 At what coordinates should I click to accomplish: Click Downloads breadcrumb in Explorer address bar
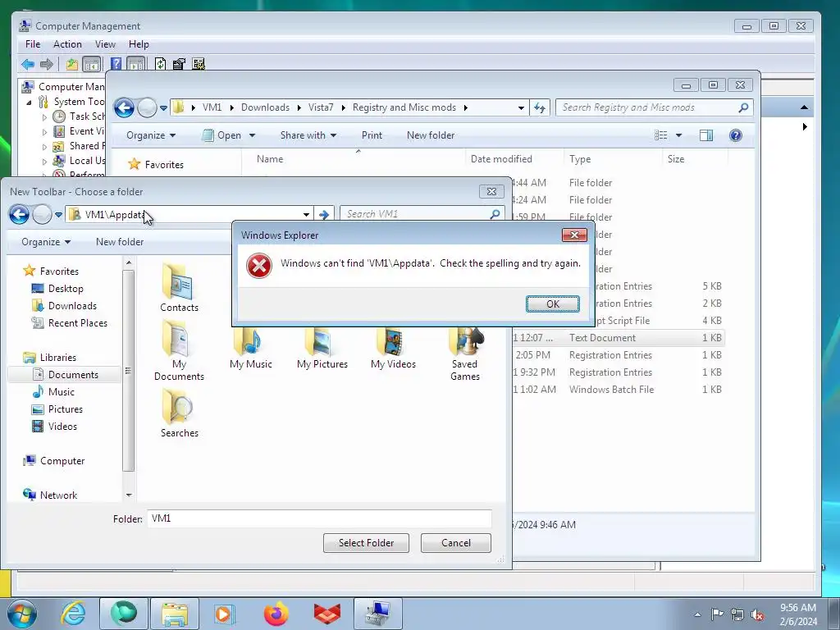point(265,107)
